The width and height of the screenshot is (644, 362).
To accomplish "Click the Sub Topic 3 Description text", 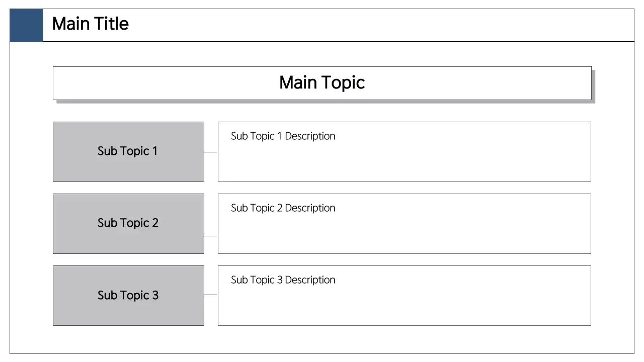I will click(283, 280).
